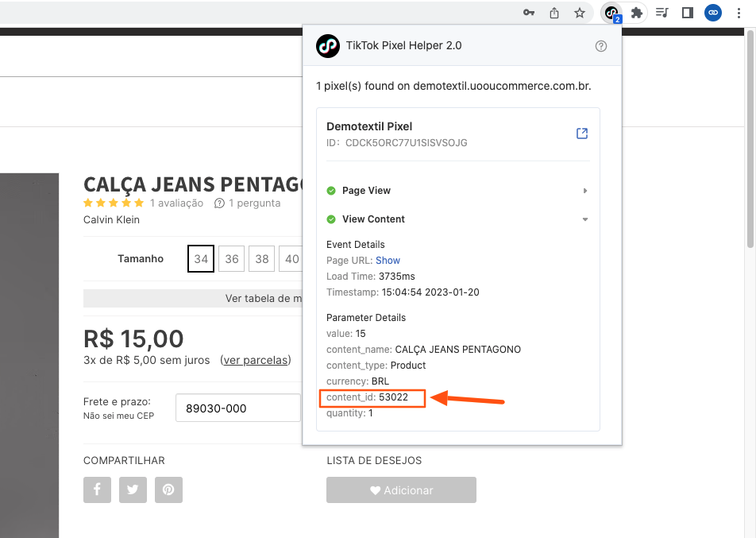Click the Page View event row label
756x538 pixels.
pos(366,191)
